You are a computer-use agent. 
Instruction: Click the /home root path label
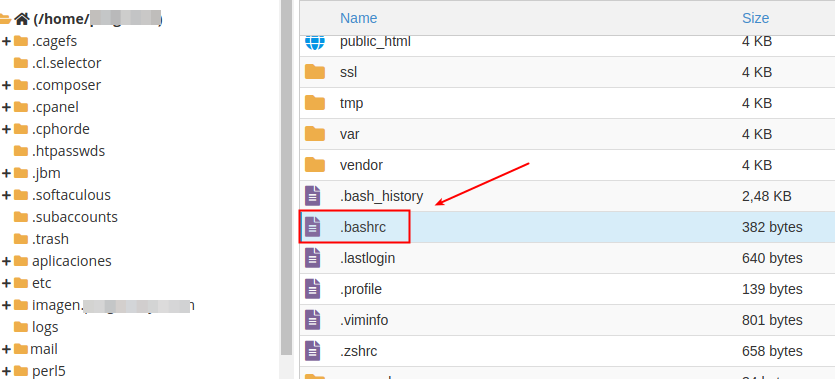97,19
